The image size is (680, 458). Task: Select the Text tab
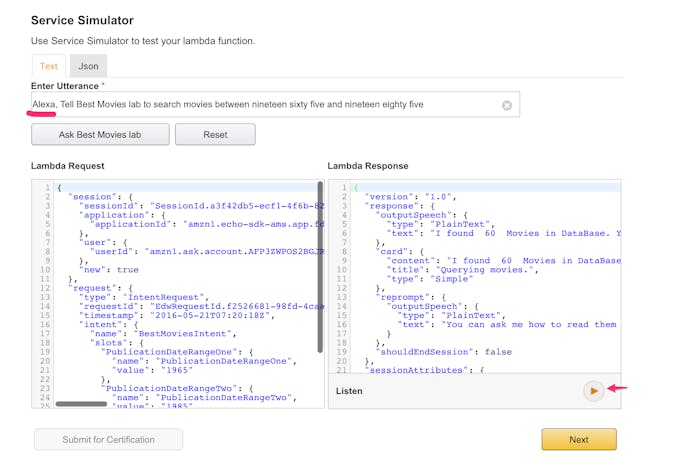tap(48, 66)
